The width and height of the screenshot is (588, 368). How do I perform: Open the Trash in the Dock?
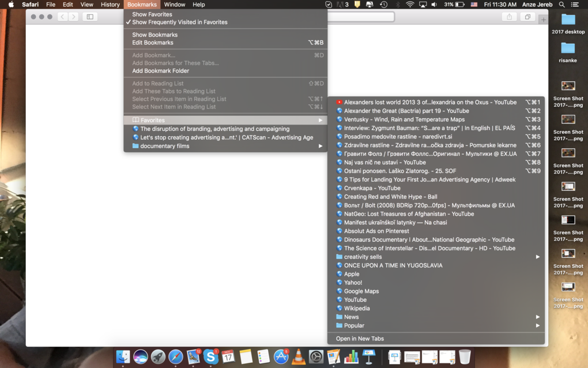(465, 356)
